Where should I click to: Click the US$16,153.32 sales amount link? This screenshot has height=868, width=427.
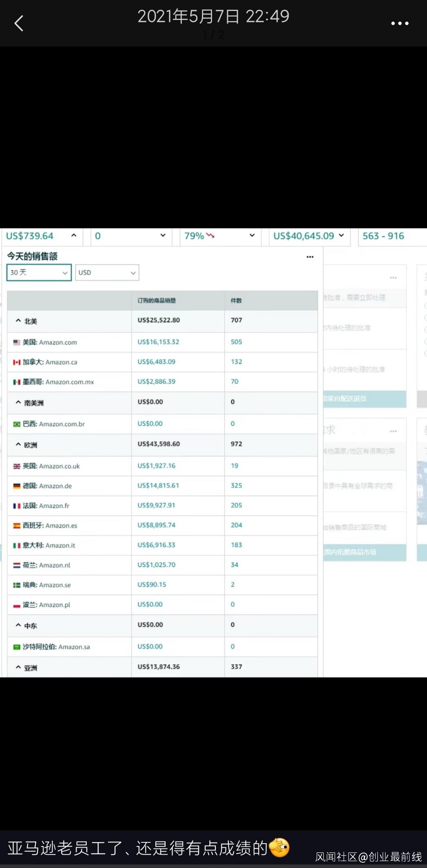pos(158,342)
